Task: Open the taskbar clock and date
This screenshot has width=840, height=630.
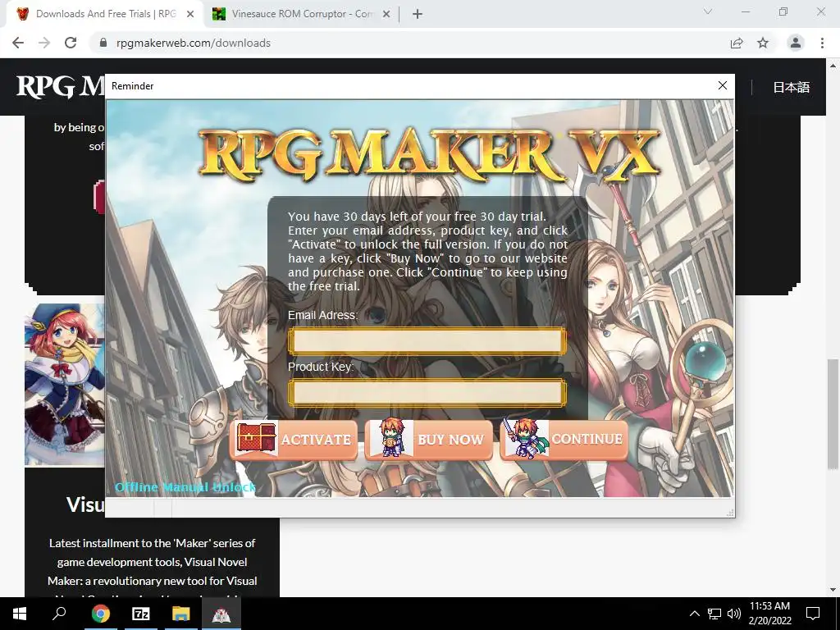Action: coord(769,614)
